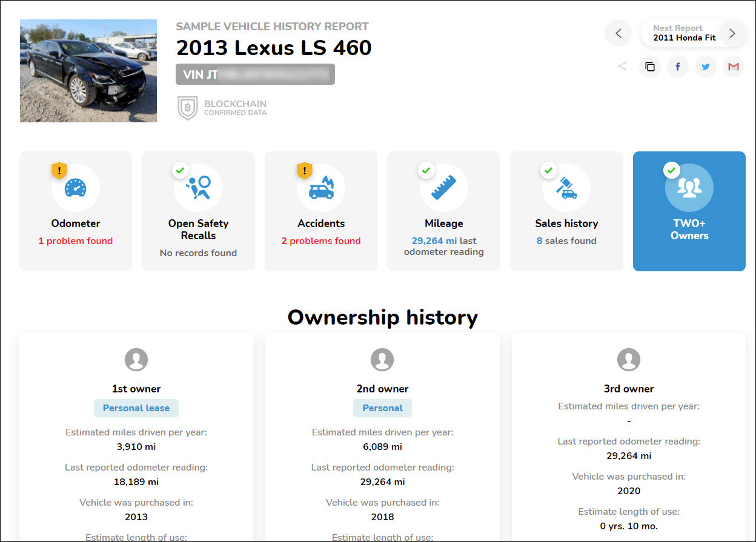Click the '2 problems found' accidents text

pos(321,241)
